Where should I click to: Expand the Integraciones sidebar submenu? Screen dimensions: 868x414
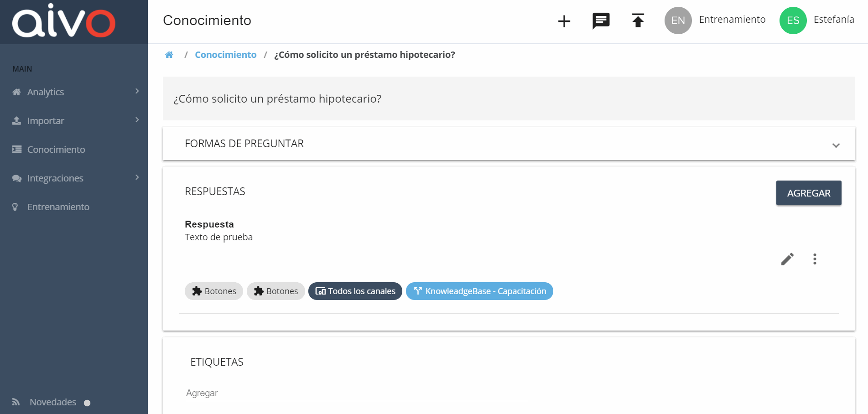click(137, 177)
